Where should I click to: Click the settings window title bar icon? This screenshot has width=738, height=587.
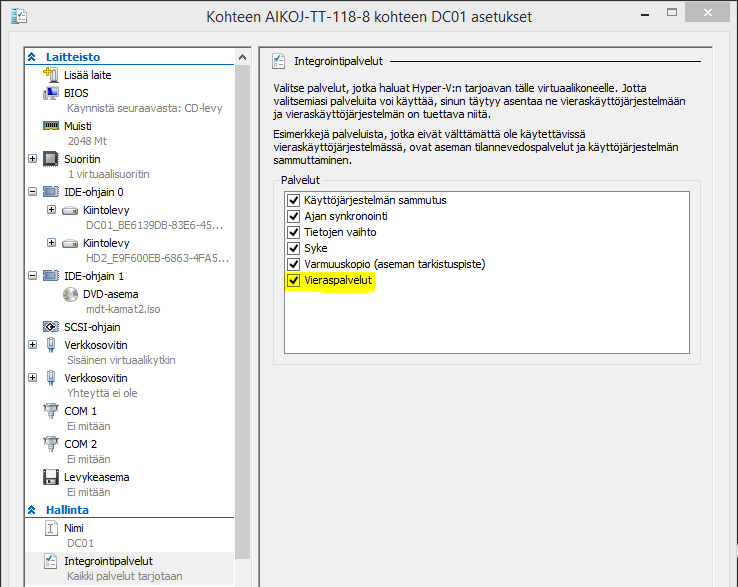(19, 16)
